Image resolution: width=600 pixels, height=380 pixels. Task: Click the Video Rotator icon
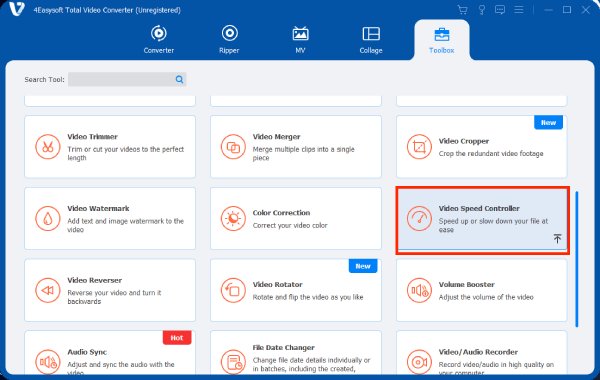(233, 290)
